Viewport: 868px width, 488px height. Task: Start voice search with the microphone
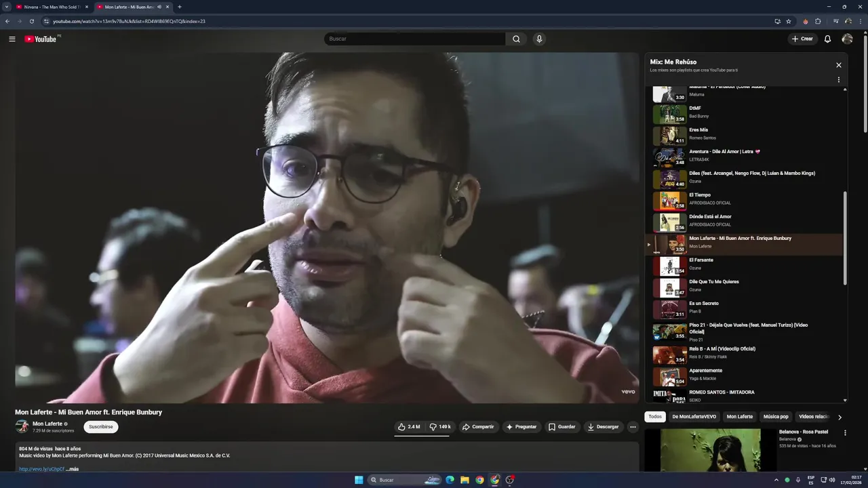(x=539, y=39)
